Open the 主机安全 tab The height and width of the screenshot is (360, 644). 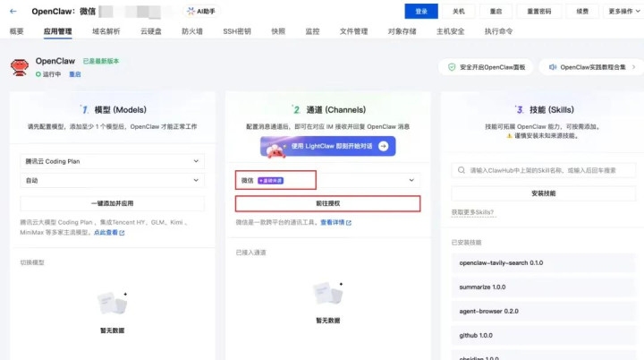(450, 31)
